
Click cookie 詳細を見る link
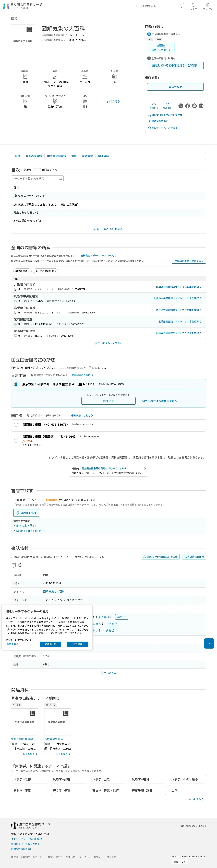click(x=13, y=644)
